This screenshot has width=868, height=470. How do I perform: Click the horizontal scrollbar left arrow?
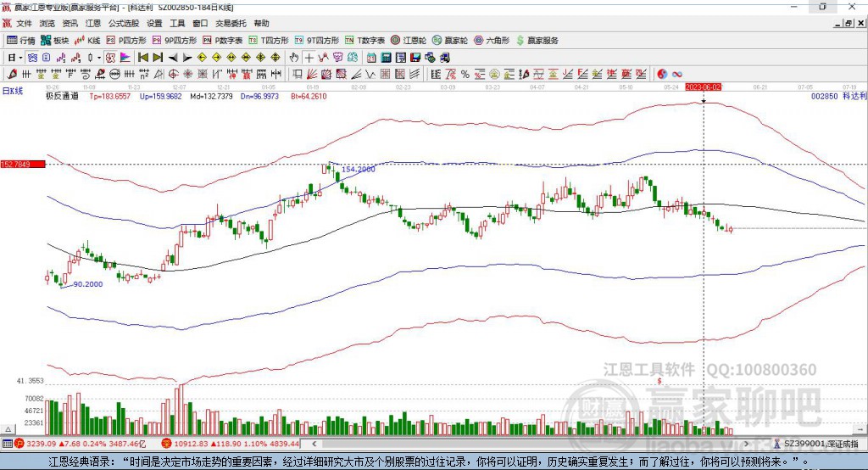pos(314,444)
